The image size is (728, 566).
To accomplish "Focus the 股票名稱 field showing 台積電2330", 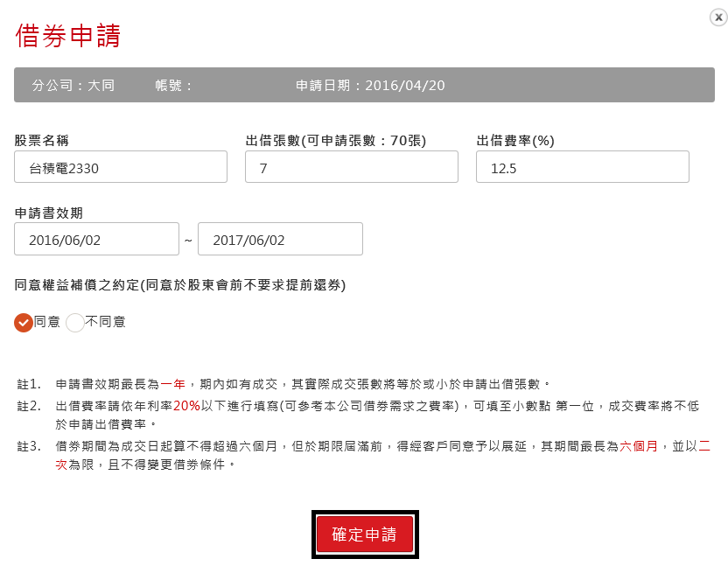I will pos(121,167).
